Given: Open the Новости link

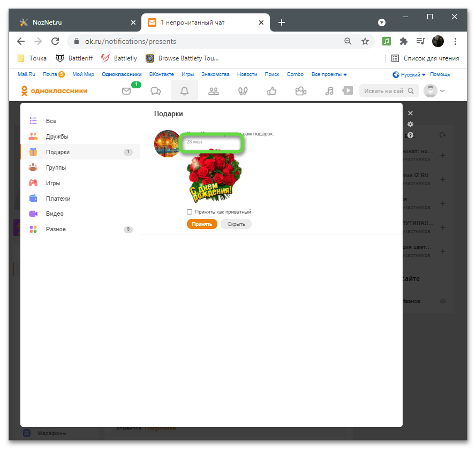Looking at the screenshot, I should 247,74.
